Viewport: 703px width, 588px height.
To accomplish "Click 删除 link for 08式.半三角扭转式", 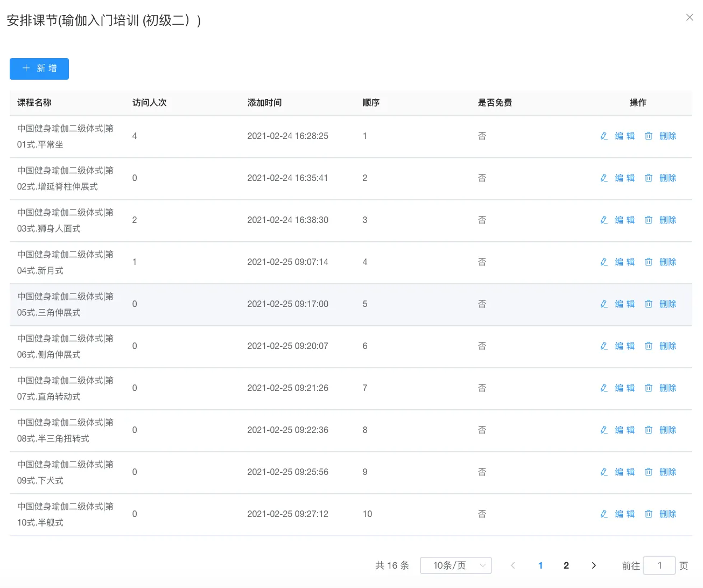I will coord(667,430).
